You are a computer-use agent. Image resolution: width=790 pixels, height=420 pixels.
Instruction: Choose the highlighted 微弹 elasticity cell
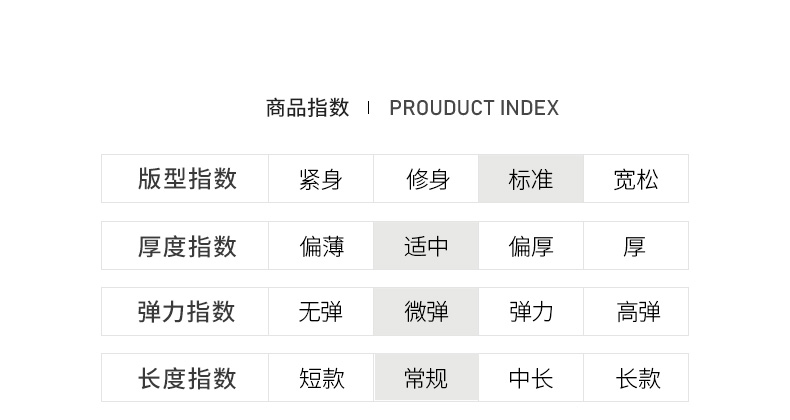[x=427, y=312]
